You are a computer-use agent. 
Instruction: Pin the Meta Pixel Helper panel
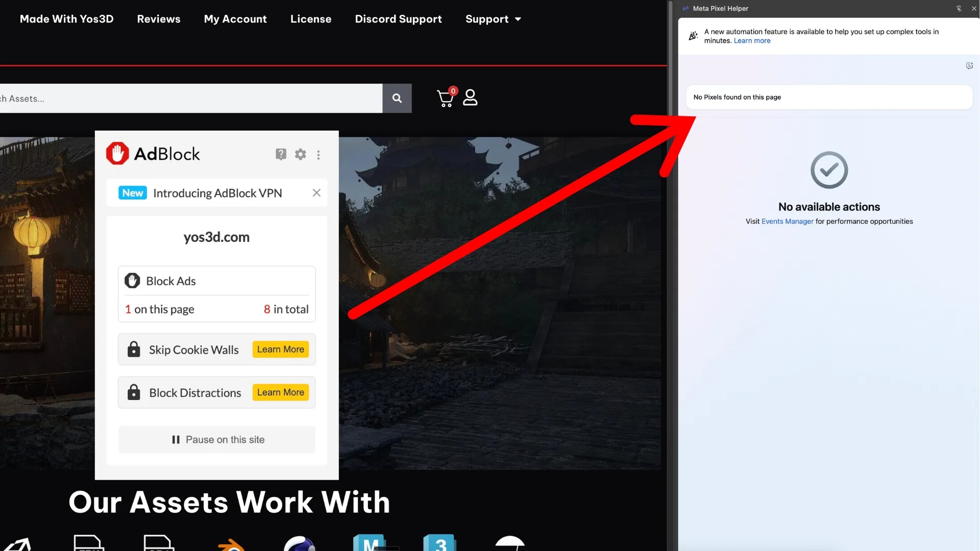(x=959, y=9)
